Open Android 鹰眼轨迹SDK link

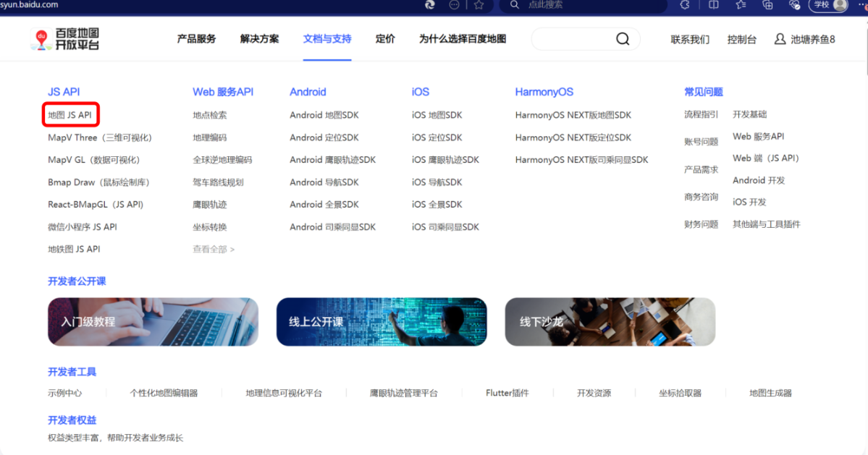point(333,160)
